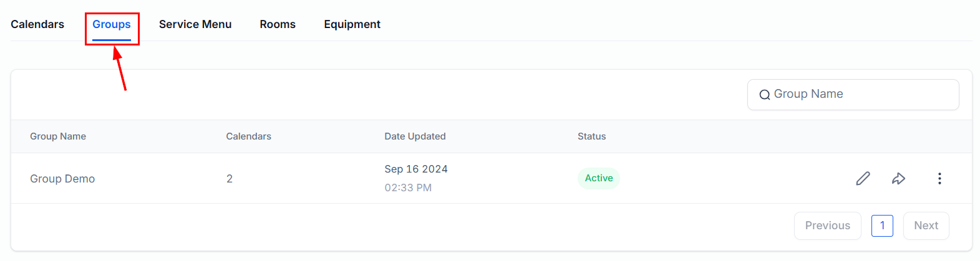Select the Groups tab
The height and width of the screenshot is (261, 980).
click(112, 24)
